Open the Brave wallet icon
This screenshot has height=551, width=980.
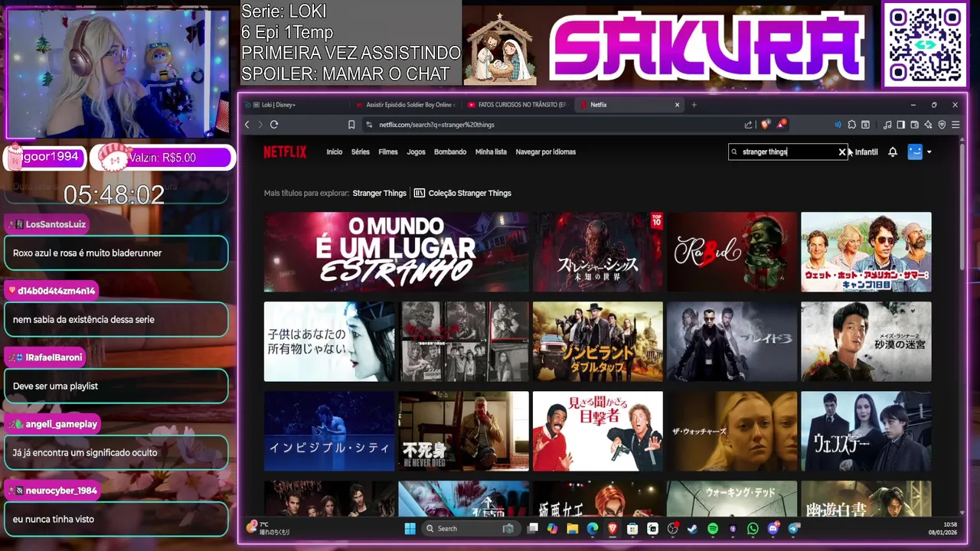point(915,125)
